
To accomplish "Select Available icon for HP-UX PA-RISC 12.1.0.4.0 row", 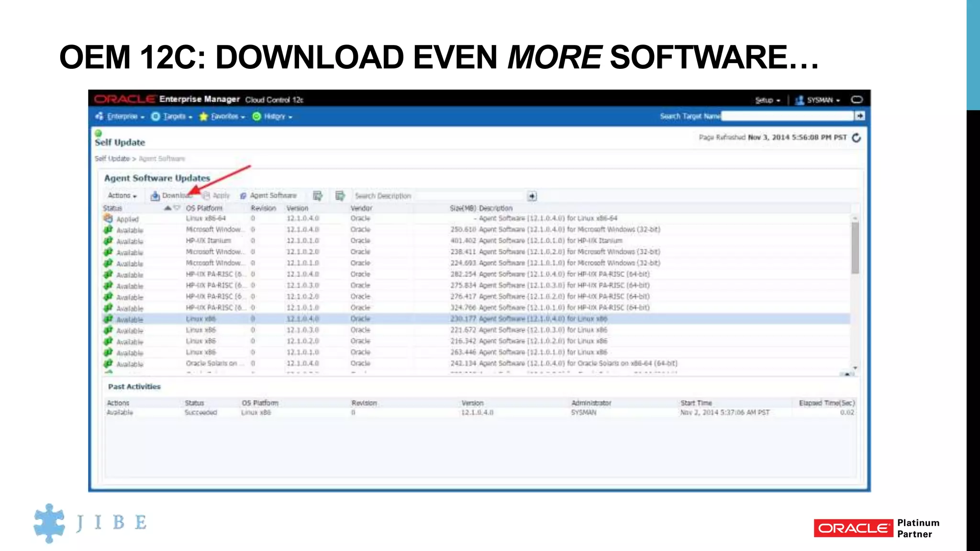I will 108,275.
